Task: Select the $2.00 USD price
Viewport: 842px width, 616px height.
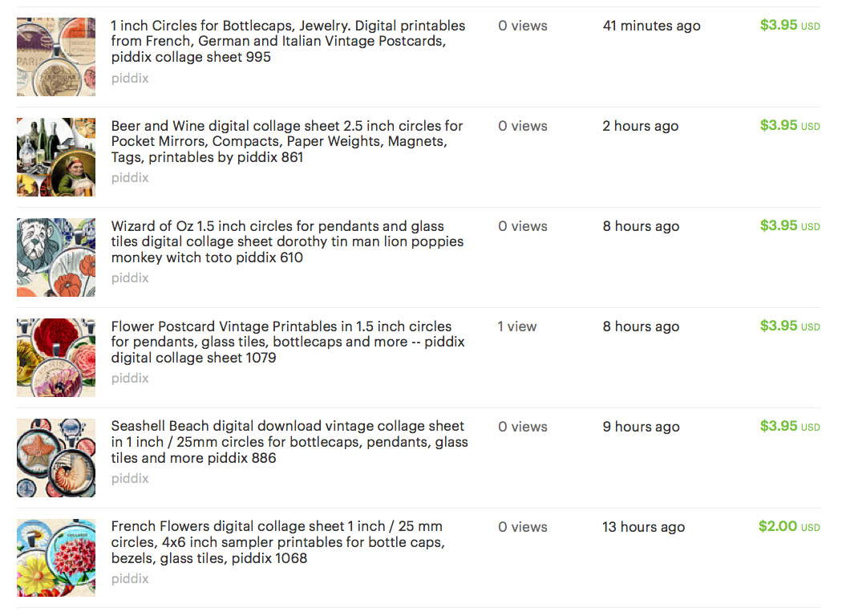Action: (789, 526)
